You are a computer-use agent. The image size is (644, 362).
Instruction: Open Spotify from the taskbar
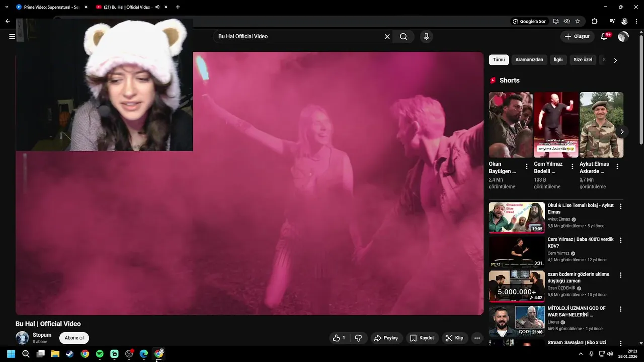[x=100, y=354]
